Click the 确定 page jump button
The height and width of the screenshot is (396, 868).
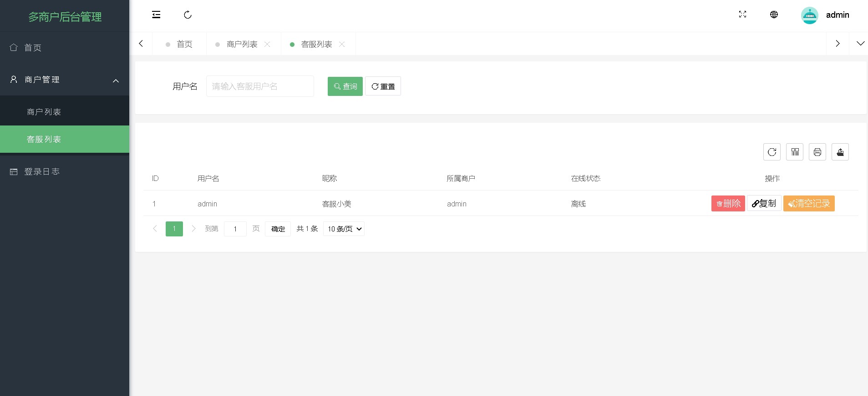coord(278,229)
